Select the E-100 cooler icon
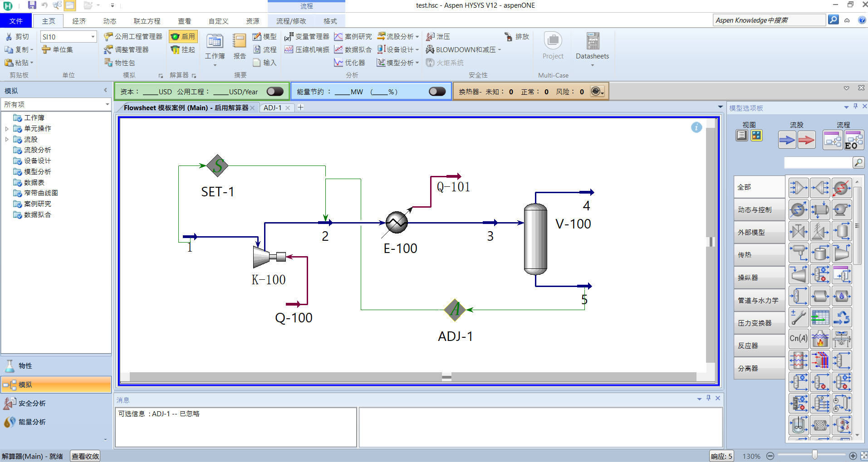Screen dimensions: 868x462 point(397,223)
